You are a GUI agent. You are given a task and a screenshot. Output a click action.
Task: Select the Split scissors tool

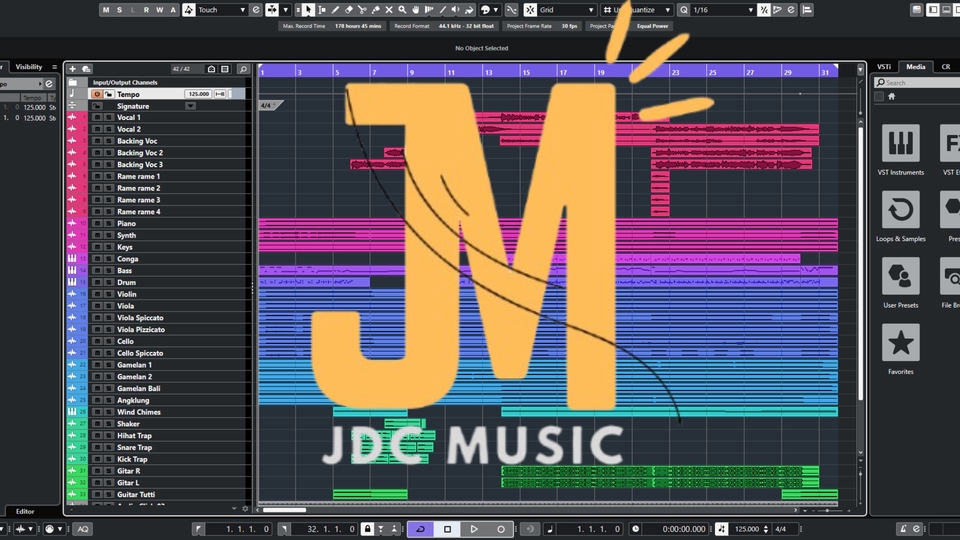[362, 10]
